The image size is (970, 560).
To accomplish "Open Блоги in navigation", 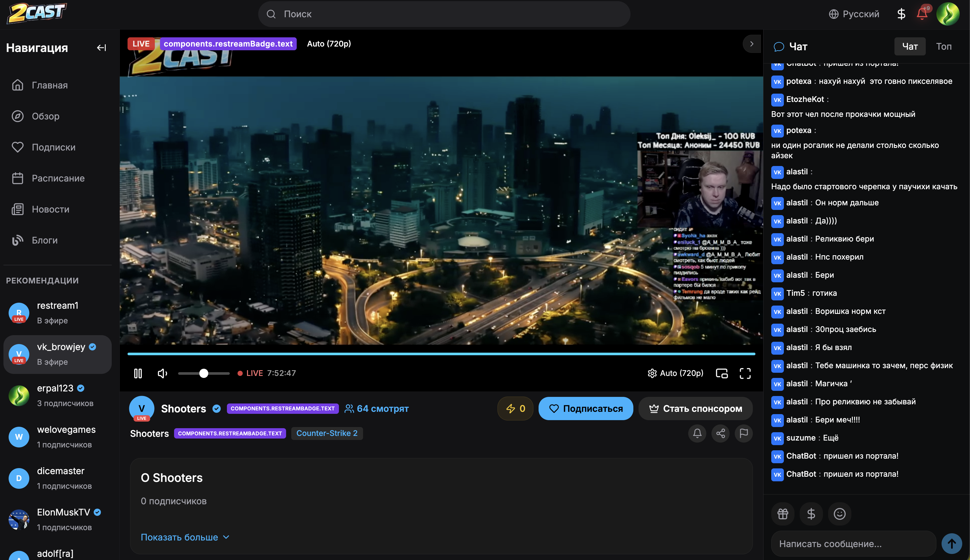I will pyautogui.click(x=58, y=240).
